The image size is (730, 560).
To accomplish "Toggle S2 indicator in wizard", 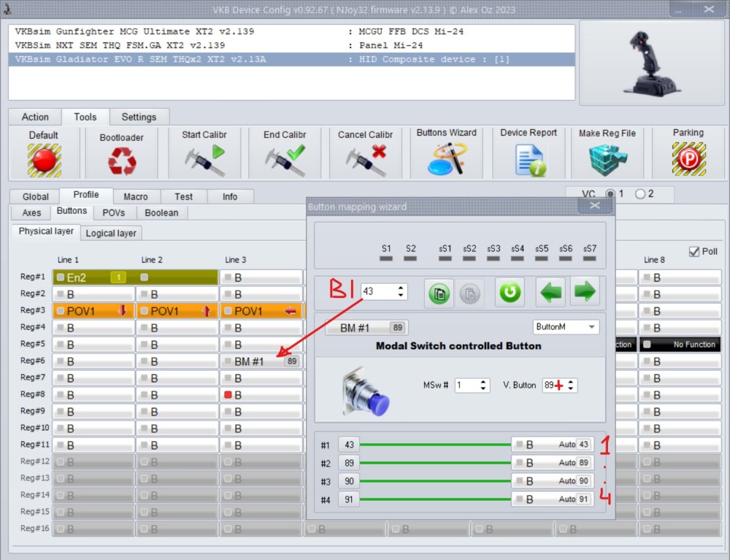I will (410, 258).
